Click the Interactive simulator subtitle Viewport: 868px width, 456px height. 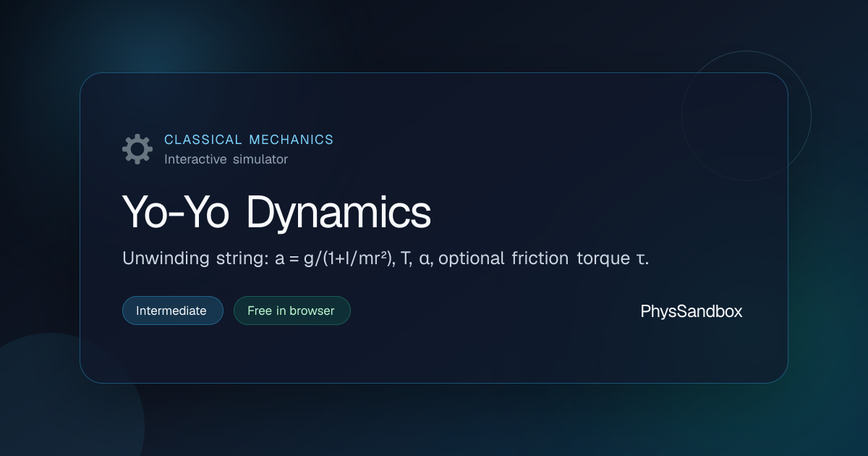(x=226, y=159)
